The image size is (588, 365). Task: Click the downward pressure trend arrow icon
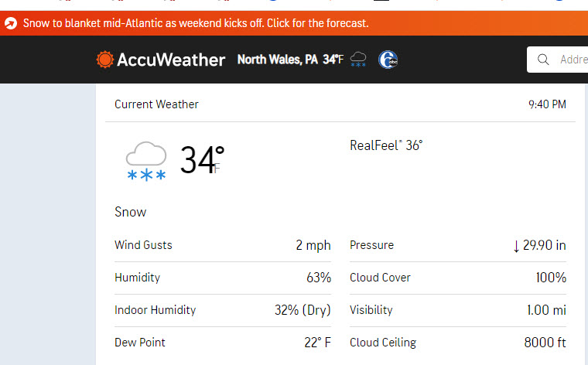[x=516, y=246]
